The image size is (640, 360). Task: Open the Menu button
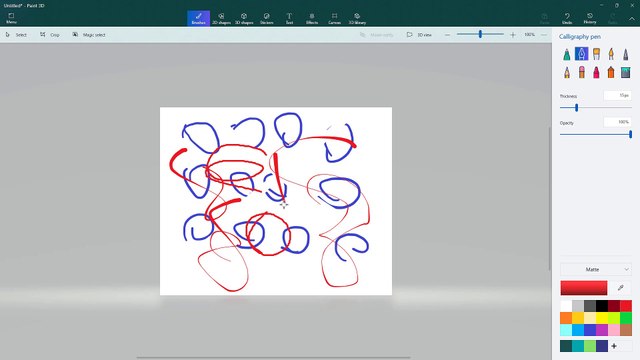point(11,18)
